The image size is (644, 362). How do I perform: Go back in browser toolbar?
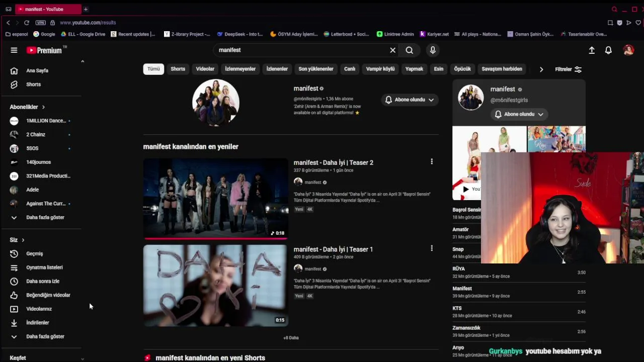pyautogui.click(x=8, y=23)
